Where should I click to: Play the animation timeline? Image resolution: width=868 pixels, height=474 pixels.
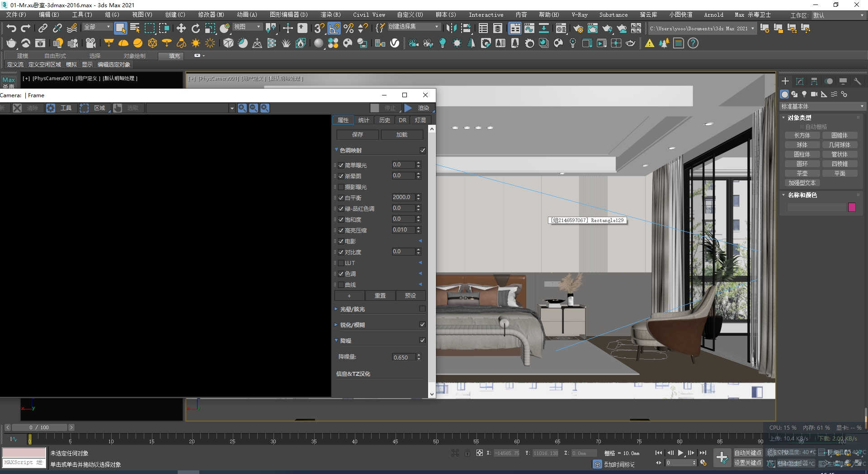681,453
